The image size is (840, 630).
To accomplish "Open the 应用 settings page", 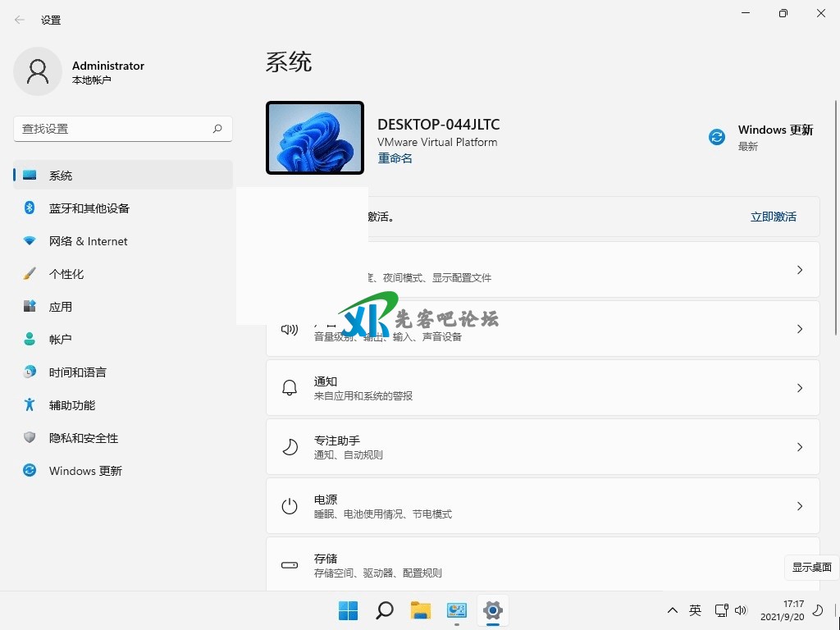I will pyautogui.click(x=61, y=307).
